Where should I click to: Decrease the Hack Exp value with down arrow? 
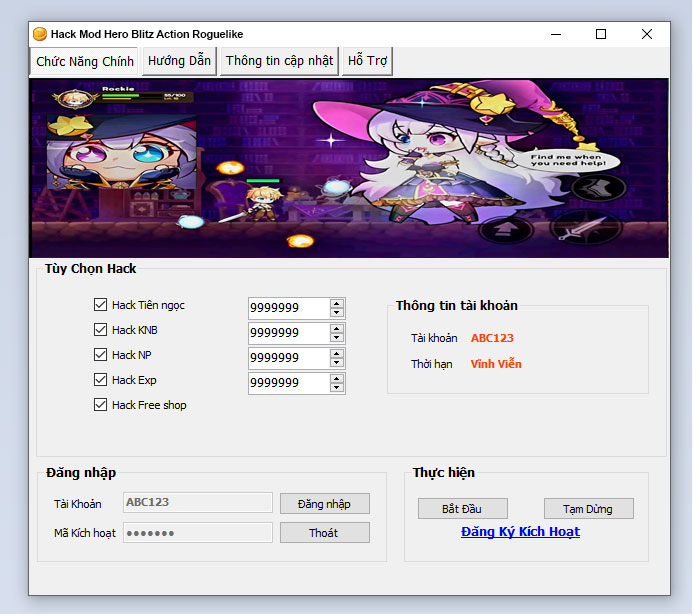point(337,388)
